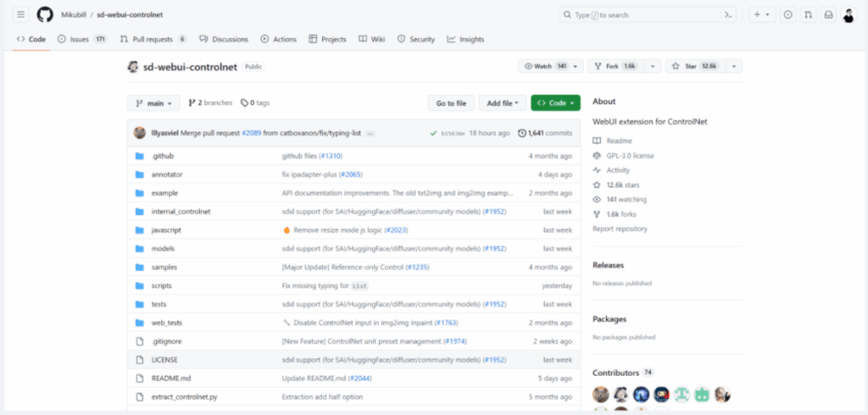
Task: Open the samples folder
Action: point(164,267)
